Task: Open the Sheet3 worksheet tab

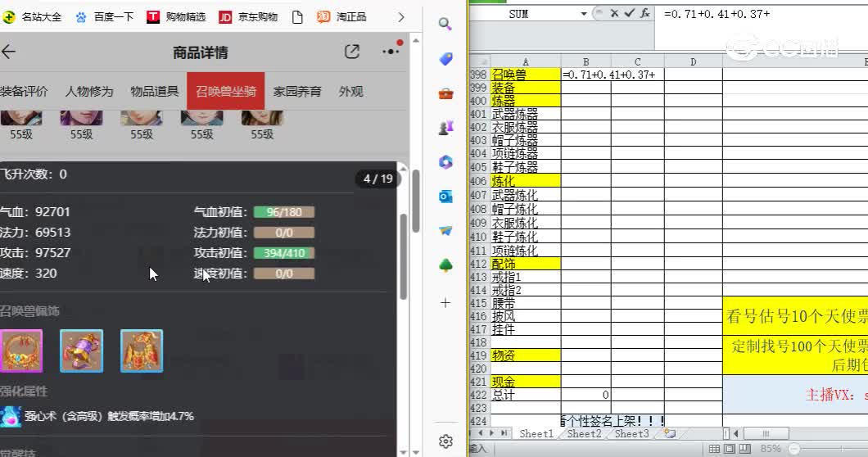Action: 631,434
